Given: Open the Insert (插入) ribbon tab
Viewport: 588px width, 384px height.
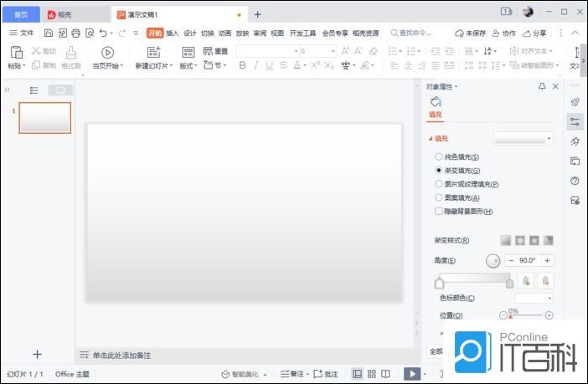Looking at the screenshot, I should (x=172, y=33).
